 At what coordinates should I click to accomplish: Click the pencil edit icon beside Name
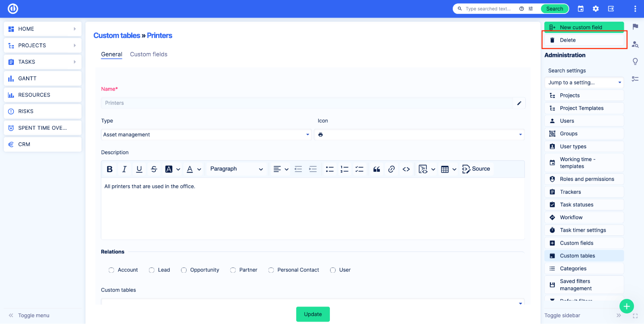coord(519,103)
